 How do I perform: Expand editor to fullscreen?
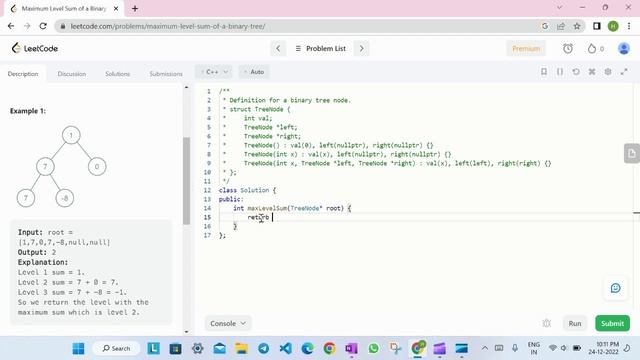pyautogui.click(x=624, y=72)
